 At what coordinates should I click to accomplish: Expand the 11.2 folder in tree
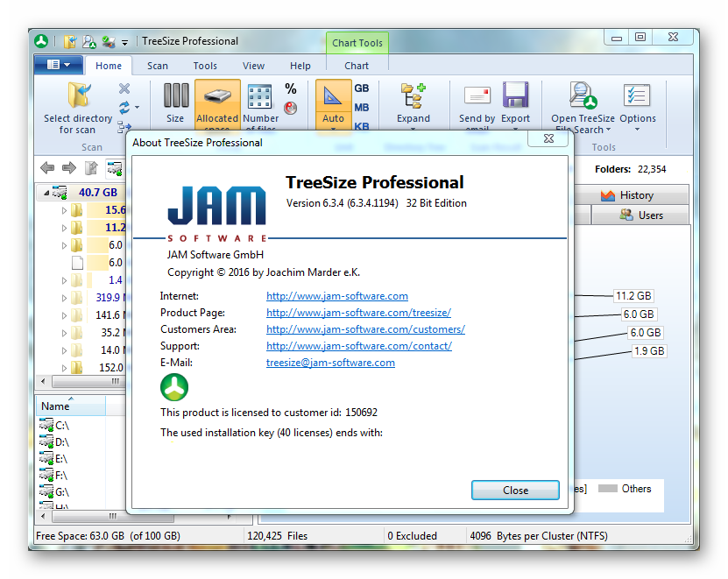(64, 228)
